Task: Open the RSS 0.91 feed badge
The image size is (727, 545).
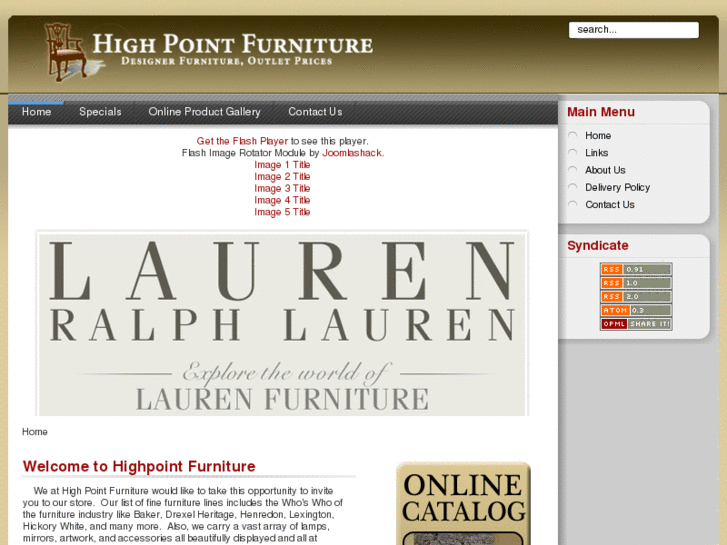Action: [636, 269]
